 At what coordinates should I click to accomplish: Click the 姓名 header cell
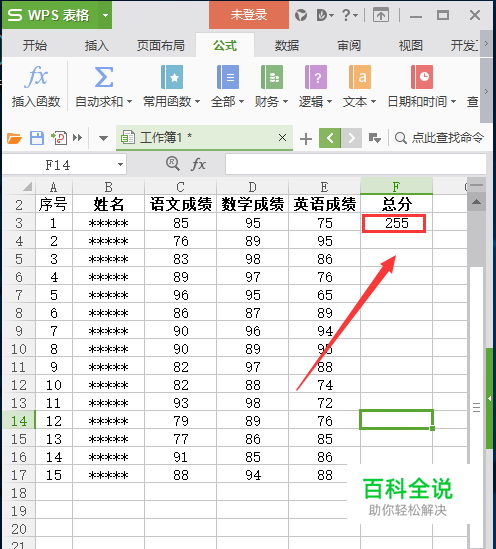click(109, 204)
